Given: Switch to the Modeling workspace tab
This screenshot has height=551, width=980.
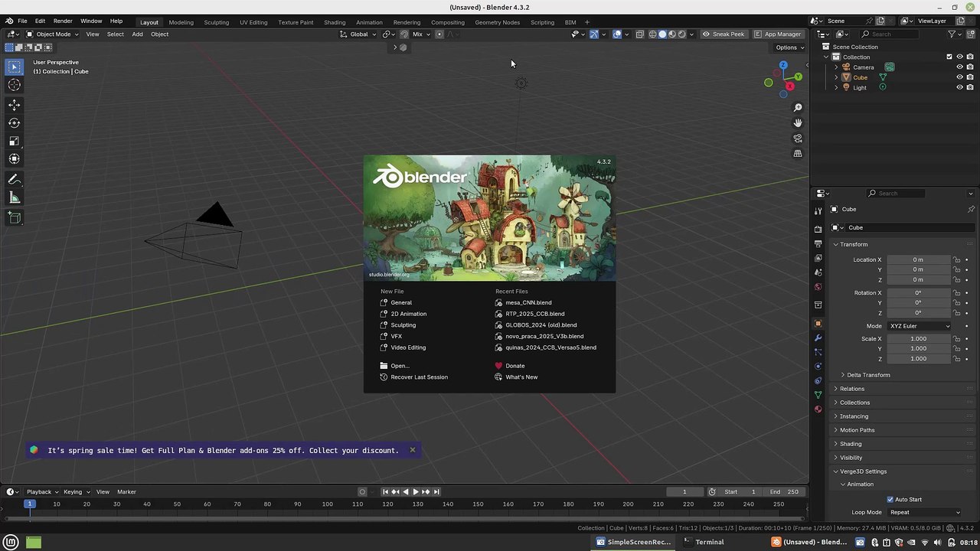Looking at the screenshot, I should tap(181, 22).
